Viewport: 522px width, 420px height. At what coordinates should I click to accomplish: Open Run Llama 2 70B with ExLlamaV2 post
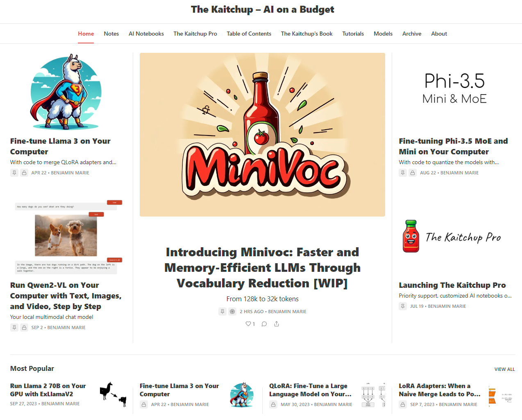(48, 390)
